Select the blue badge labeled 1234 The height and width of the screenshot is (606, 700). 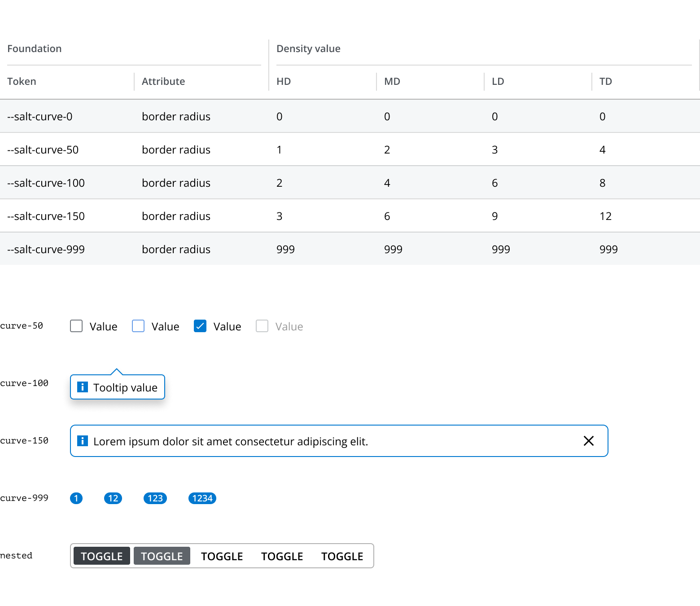pos(202,498)
